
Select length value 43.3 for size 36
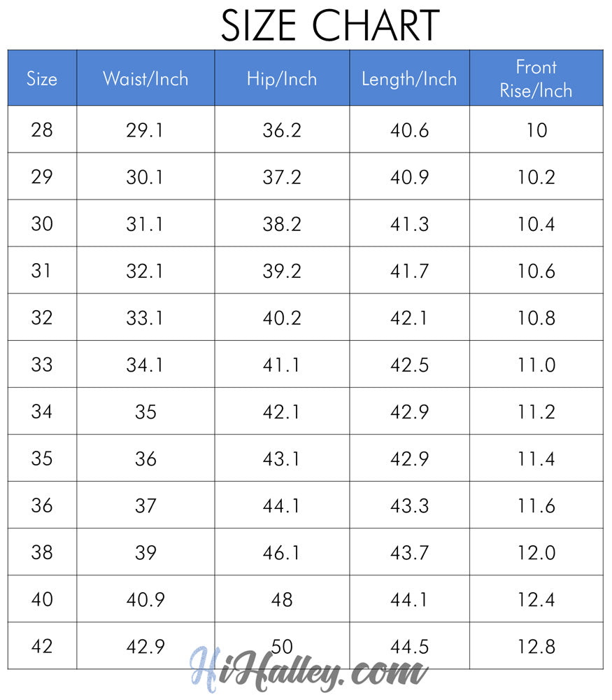pos(409,506)
